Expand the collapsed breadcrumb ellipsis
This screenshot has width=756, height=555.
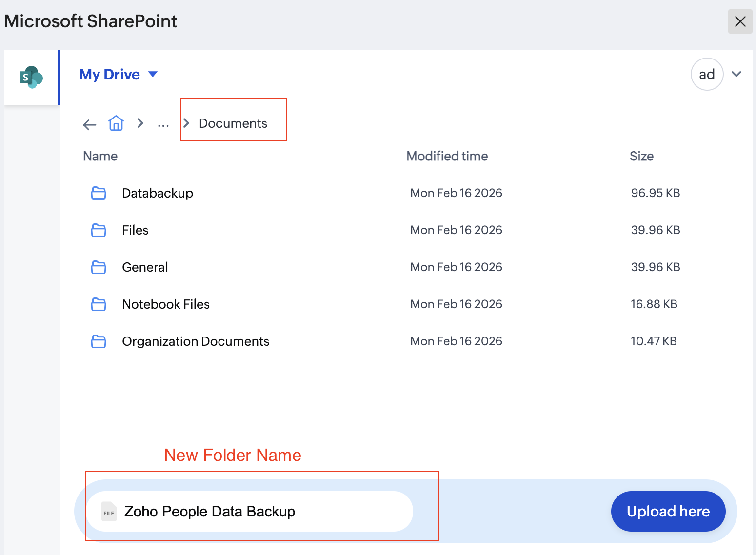click(163, 124)
